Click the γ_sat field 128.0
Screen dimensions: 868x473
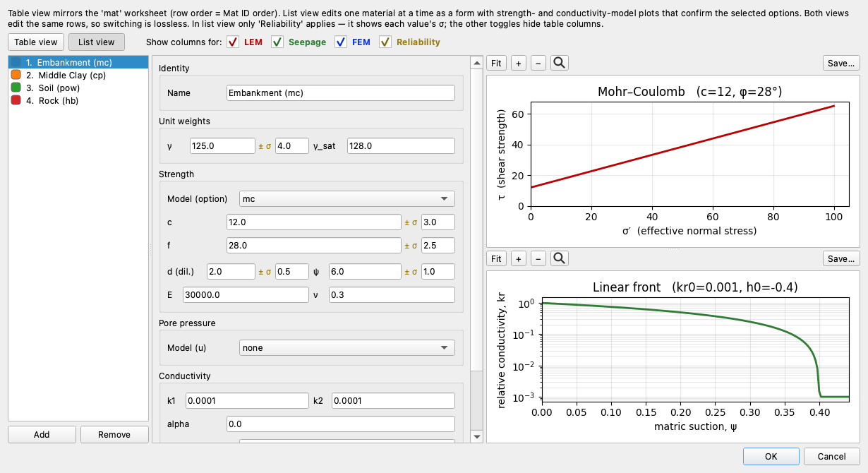click(x=401, y=145)
